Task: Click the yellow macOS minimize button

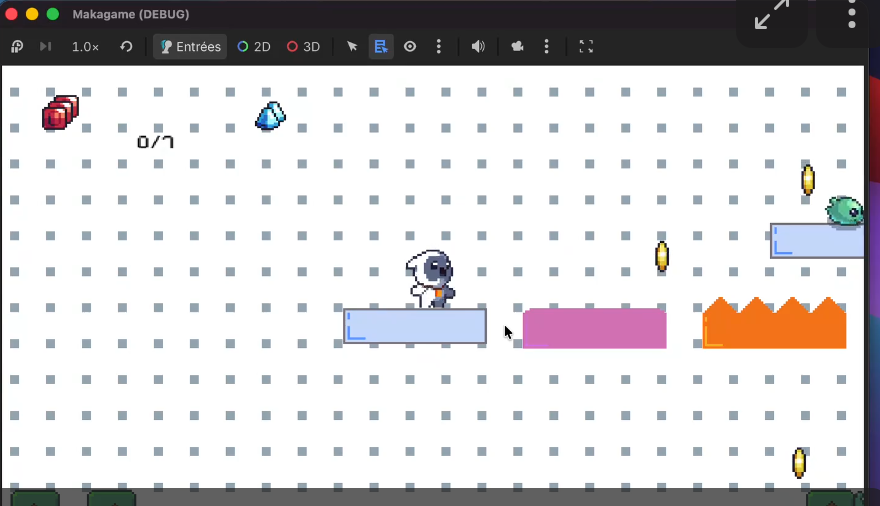Action: pos(32,14)
